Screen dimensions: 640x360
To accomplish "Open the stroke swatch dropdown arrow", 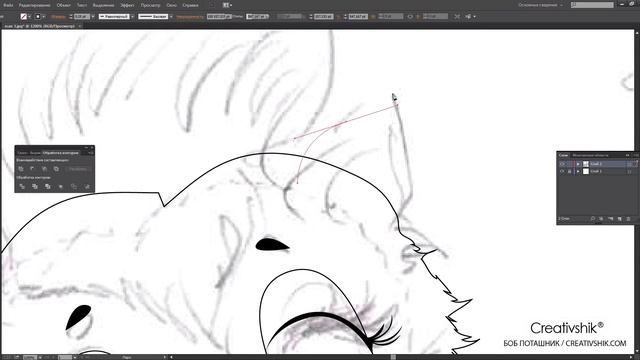I will click(44, 17).
